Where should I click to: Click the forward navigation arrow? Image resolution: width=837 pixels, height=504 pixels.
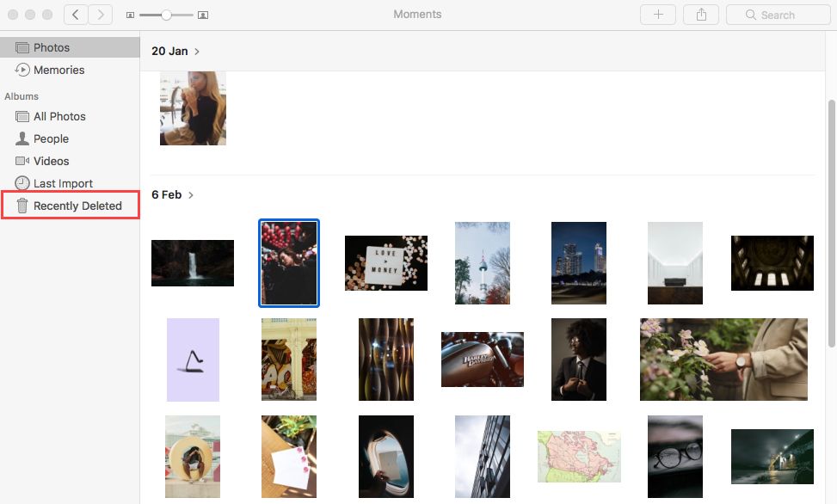(x=101, y=15)
